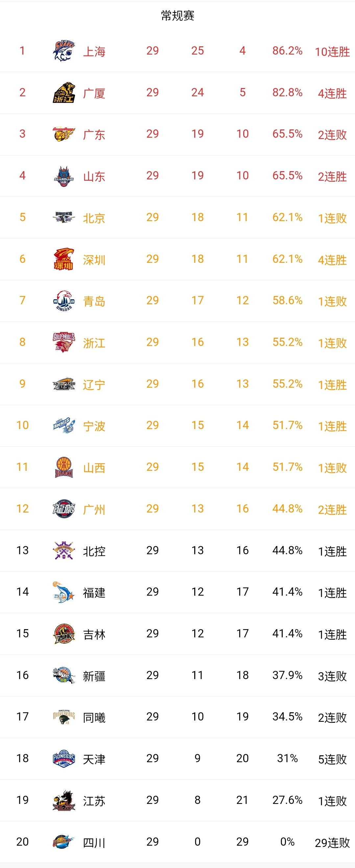Image resolution: width=355 pixels, height=868 pixels.
Task: Tap the Beijing Ducks logo
Action: click(x=64, y=217)
